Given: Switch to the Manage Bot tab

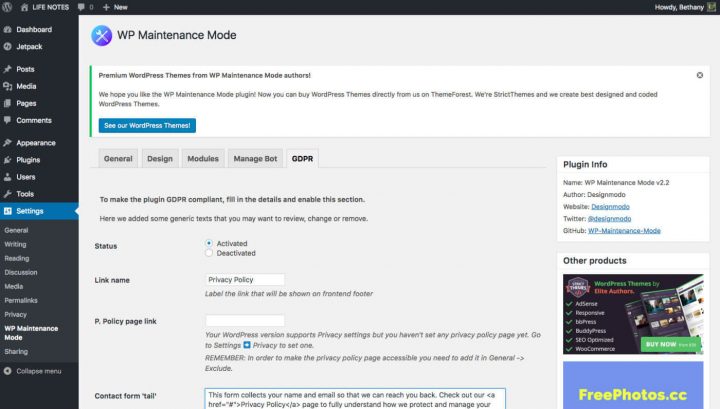Looking at the screenshot, I should tap(255, 158).
